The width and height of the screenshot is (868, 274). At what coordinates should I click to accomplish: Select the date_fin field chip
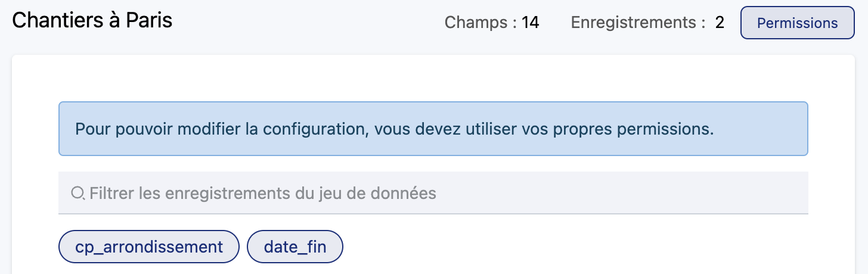point(295,247)
